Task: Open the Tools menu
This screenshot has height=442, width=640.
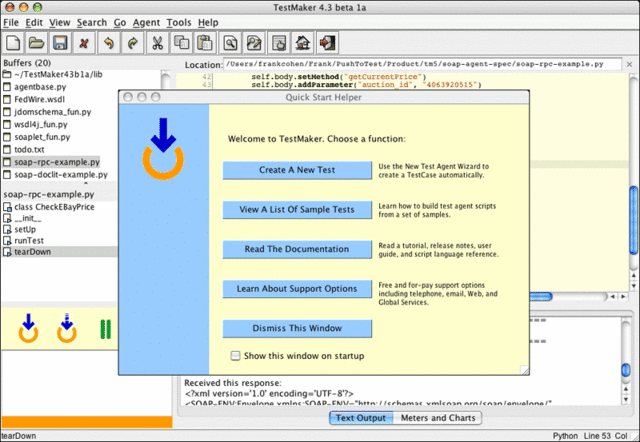Action: point(179,21)
